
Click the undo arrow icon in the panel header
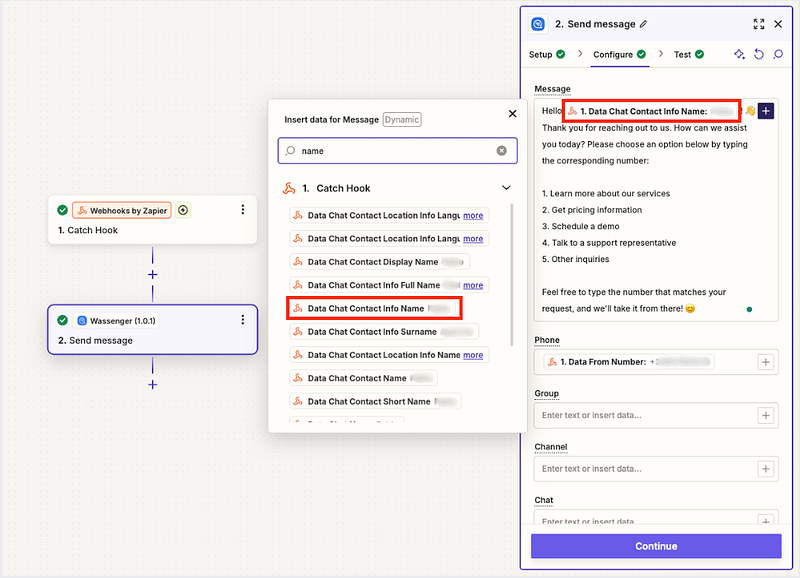759,54
